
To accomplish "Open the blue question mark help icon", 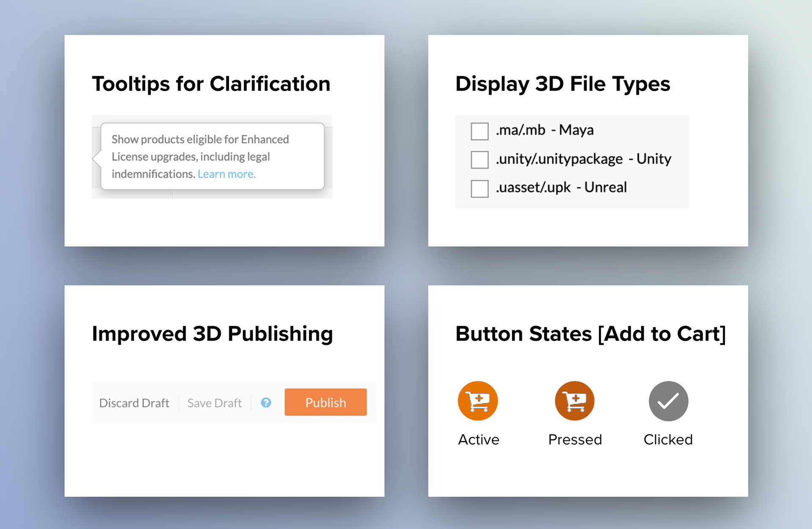I will point(266,403).
